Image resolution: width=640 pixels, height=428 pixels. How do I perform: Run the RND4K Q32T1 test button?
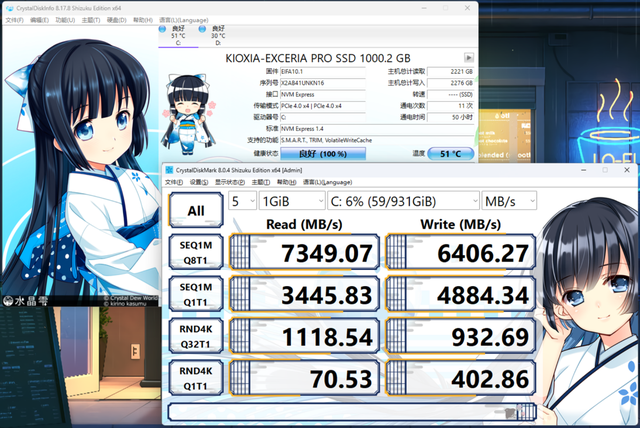196,336
